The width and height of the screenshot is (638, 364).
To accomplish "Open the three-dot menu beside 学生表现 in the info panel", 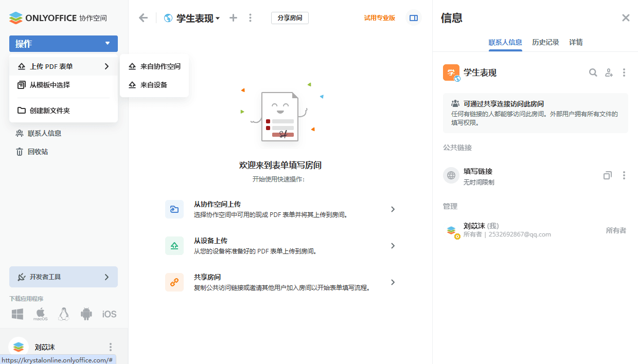I will [x=624, y=73].
